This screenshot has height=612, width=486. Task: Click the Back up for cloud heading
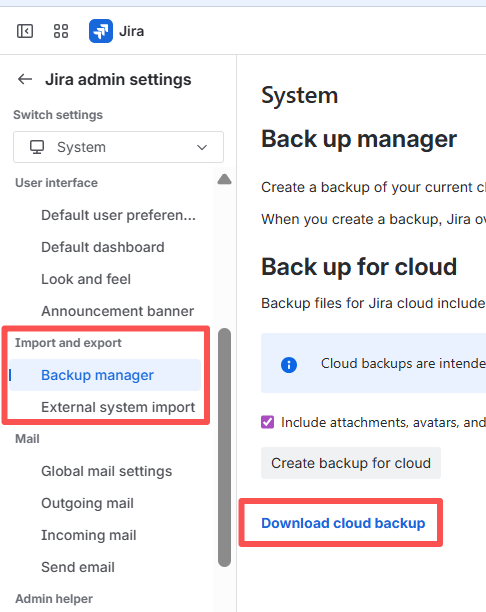[359, 267]
